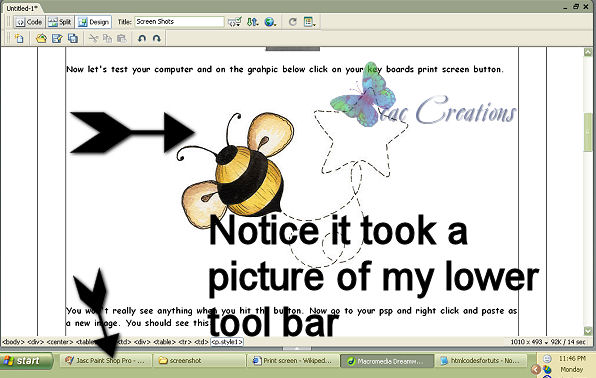Viewport: 596px width, 378px height.
Task: Click the Redo arrow icon
Action: (157, 38)
